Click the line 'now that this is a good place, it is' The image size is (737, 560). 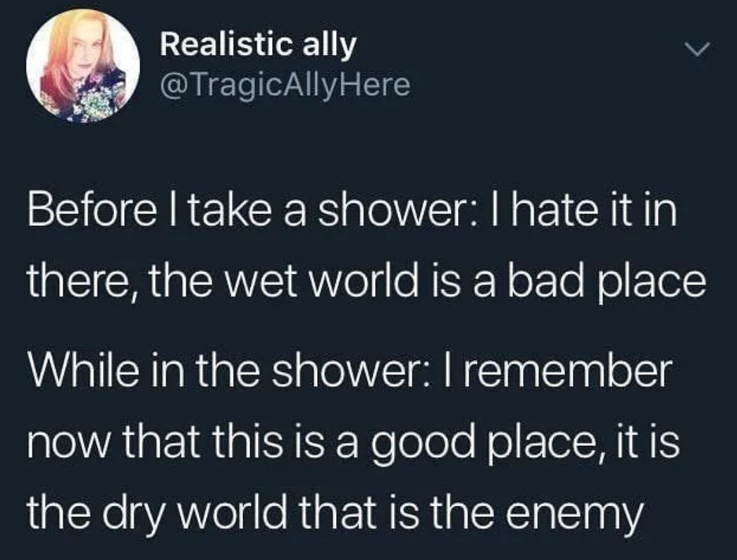click(x=353, y=443)
